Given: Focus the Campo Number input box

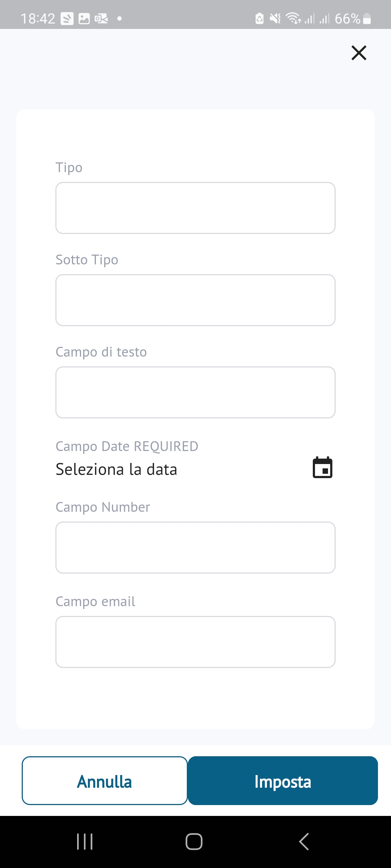Looking at the screenshot, I should point(195,548).
